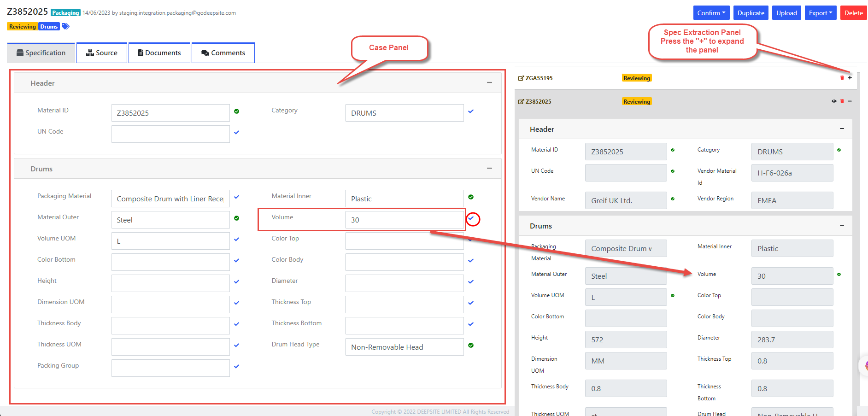Toggle the checkmark beside Packaging Material field
The width and height of the screenshot is (868, 416).
[236, 197]
